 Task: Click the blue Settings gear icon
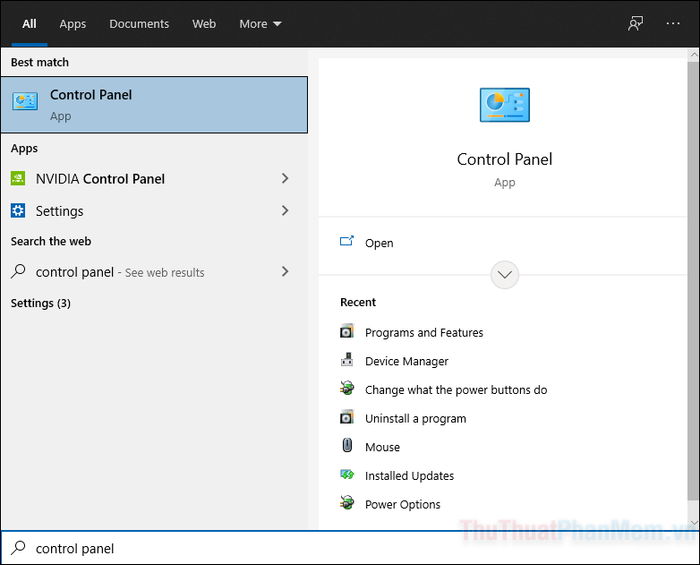pyautogui.click(x=18, y=211)
